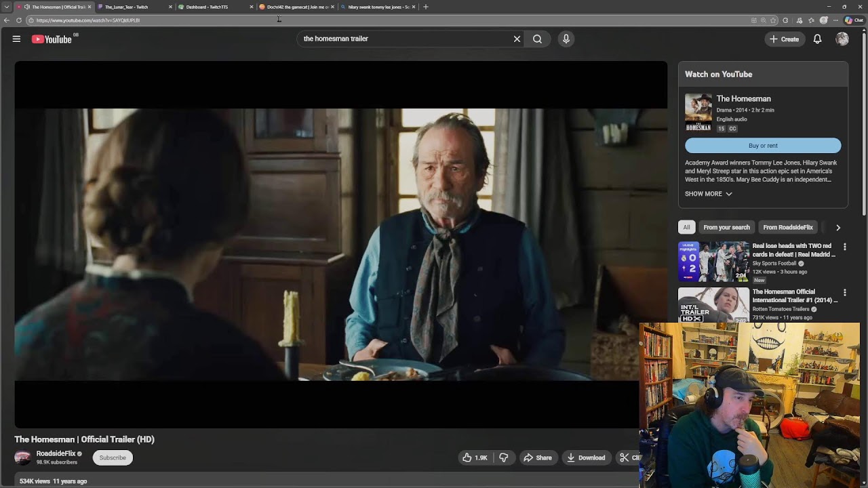This screenshot has height=488, width=868.
Task: Like the video with thumbs up
Action: pos(475,457)
